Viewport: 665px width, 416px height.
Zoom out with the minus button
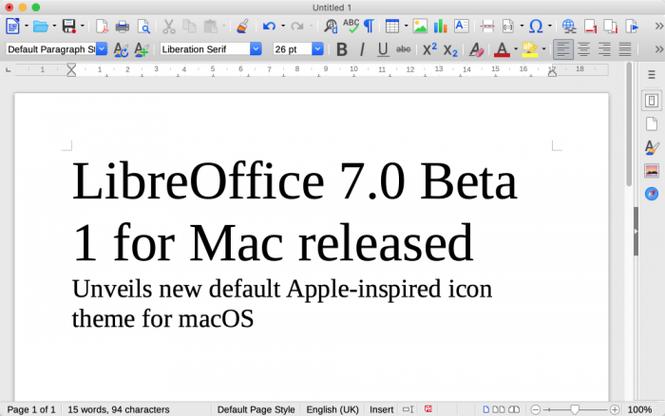point(536,410)
